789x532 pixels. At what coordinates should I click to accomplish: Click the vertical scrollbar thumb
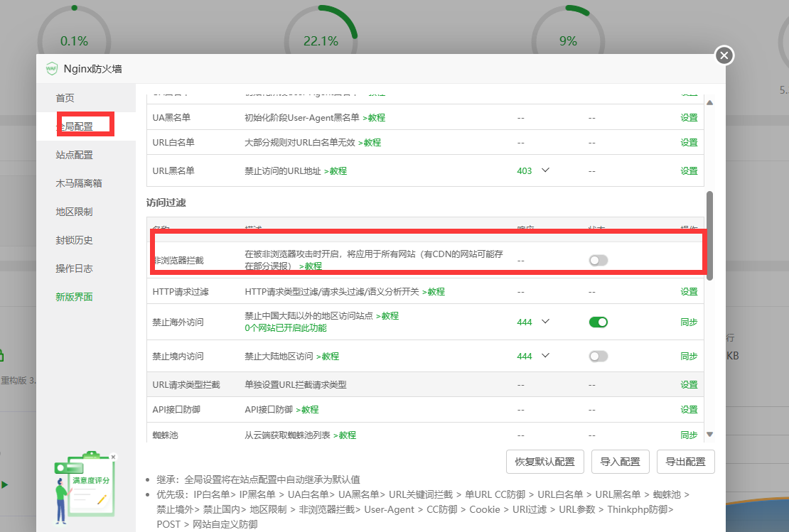tap(710, 235)
